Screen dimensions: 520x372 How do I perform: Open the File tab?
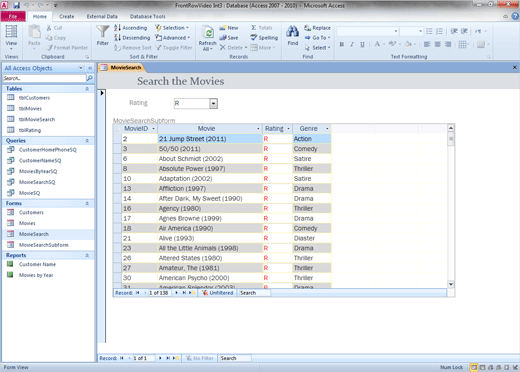(13, 16)
